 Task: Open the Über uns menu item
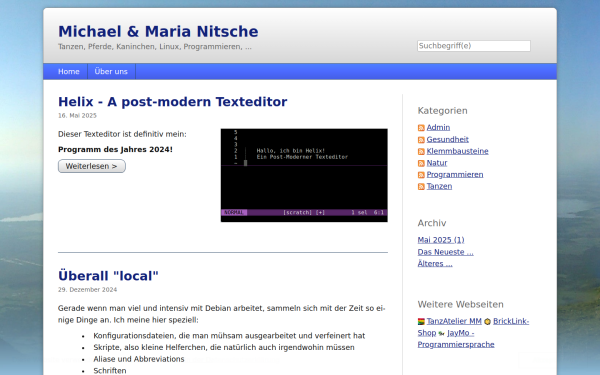coord(111,72)
